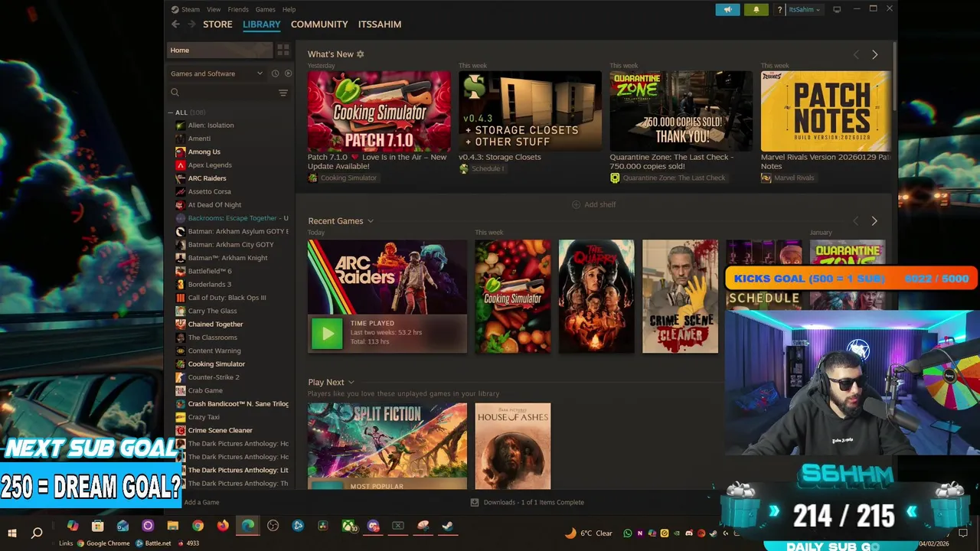This screenshot has height=551, width=980.
Task: Open Cooking Simulator Patch 7.1.0 news
Action: 379,112
